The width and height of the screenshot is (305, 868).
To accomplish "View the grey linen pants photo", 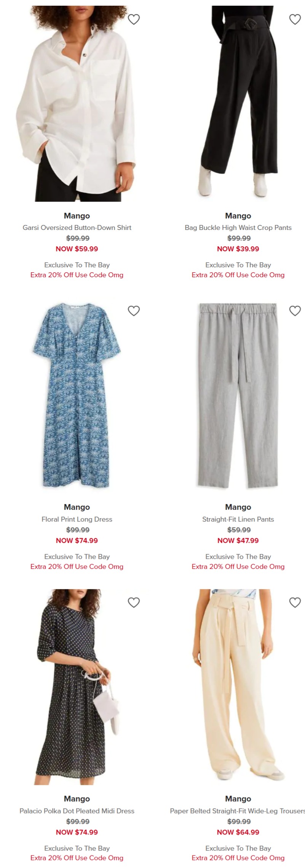I will click(x=238, y=395).
